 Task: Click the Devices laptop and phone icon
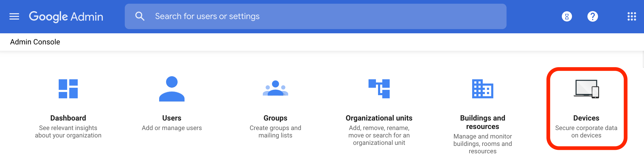[586, 89]
